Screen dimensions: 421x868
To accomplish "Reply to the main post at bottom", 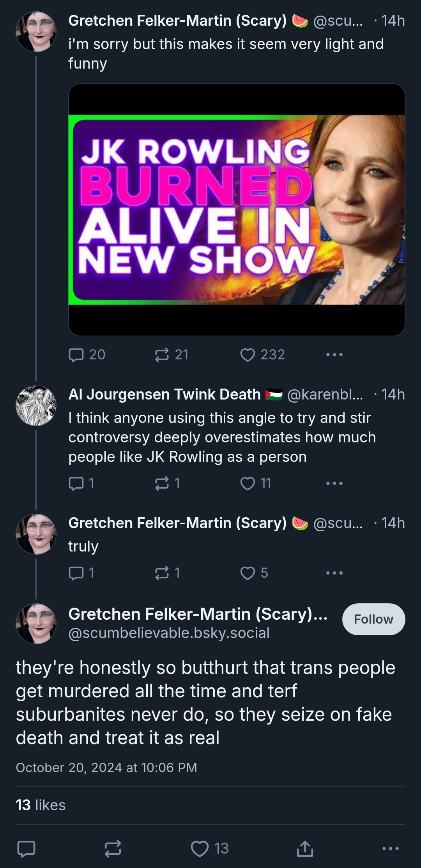I will click(x=27, y=849).
